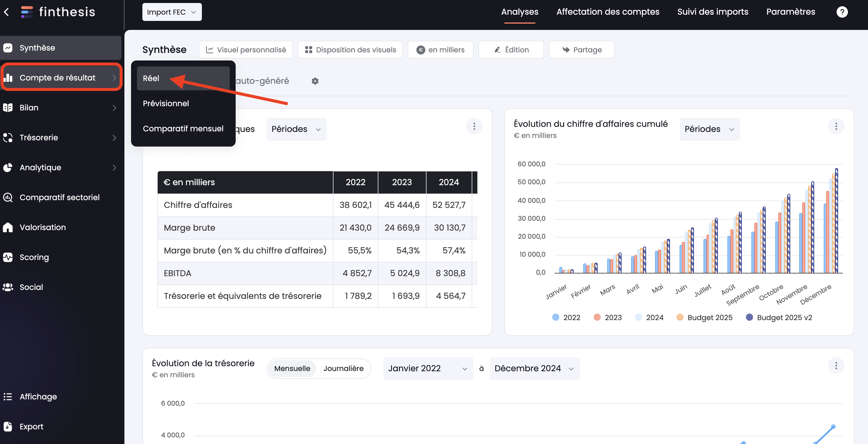Expand the Analytique submenu chevron
868x444 pixels.
[x=115, y=168]
